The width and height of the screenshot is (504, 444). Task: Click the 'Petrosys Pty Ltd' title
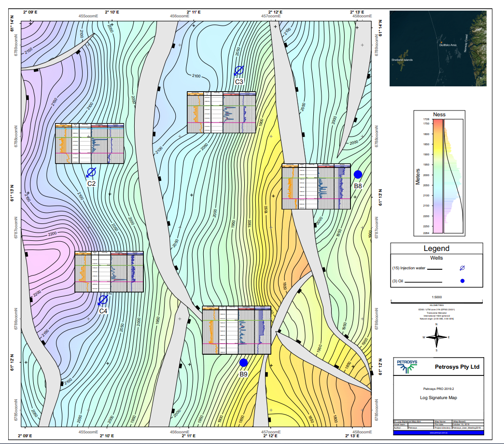pyautogui.click(x=457, y=367)
